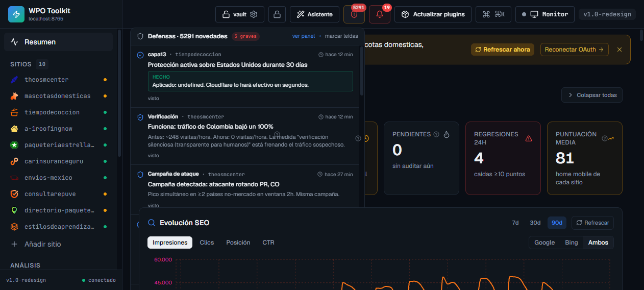Image resolution: width=644 pixels, height=290 pixels.
Task: Click 'marcar leídas' in Defensas popup
Action: coord(341,36)
